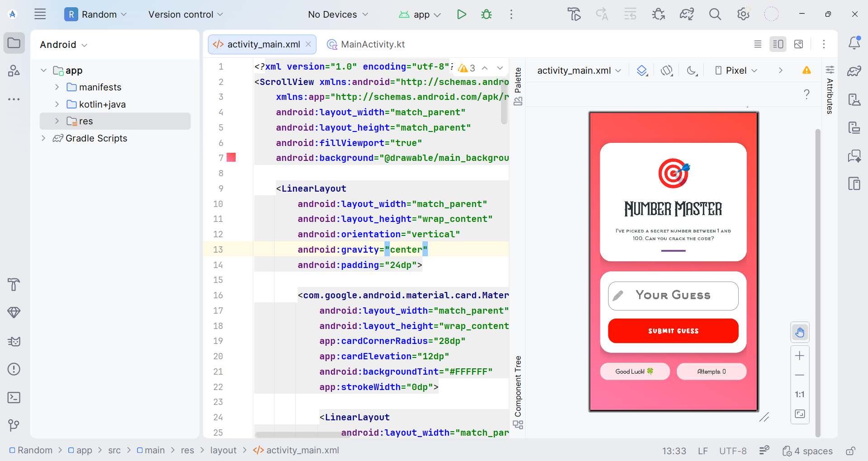Open the main hamburger menu
This screenshot has width=868, height=461.
click(x=40, y=14)
